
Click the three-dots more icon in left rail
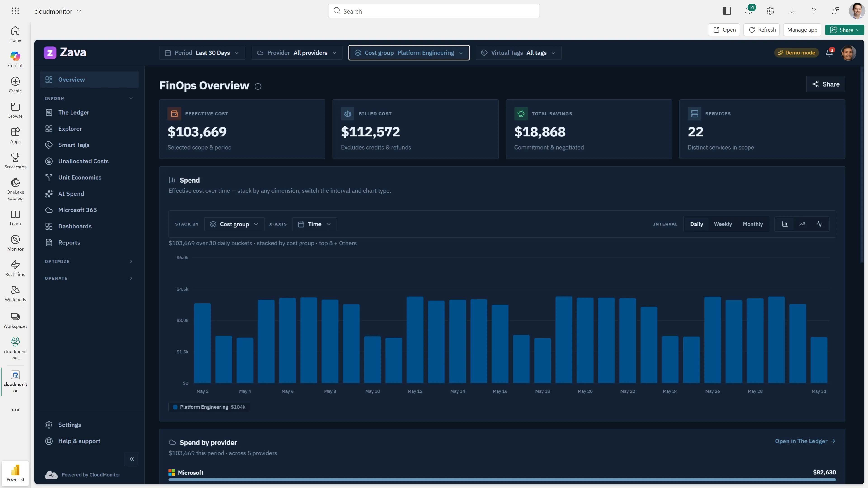tap(15, 410)
